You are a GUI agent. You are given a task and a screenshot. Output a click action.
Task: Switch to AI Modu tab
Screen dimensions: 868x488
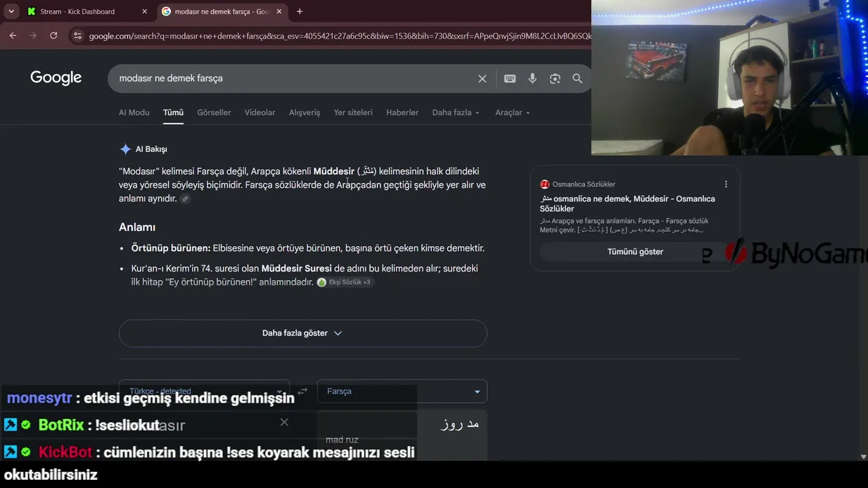pyautogui.click(x=134, y=113)
